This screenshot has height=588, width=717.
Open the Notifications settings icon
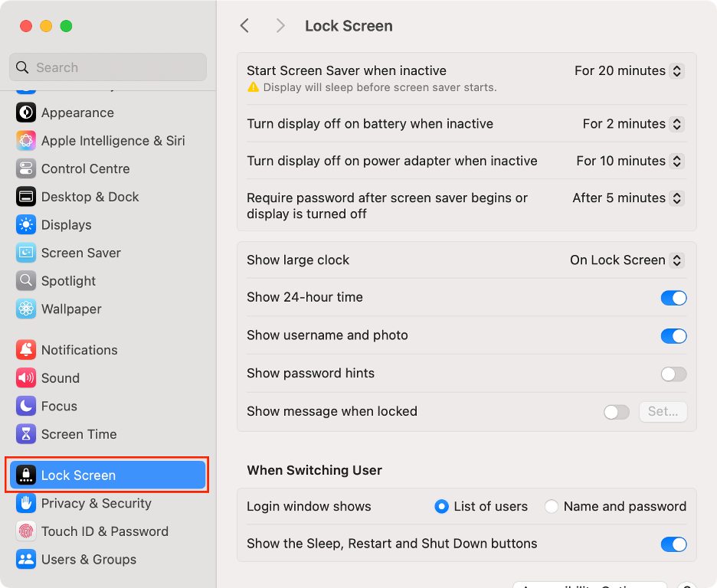point(26,350)
